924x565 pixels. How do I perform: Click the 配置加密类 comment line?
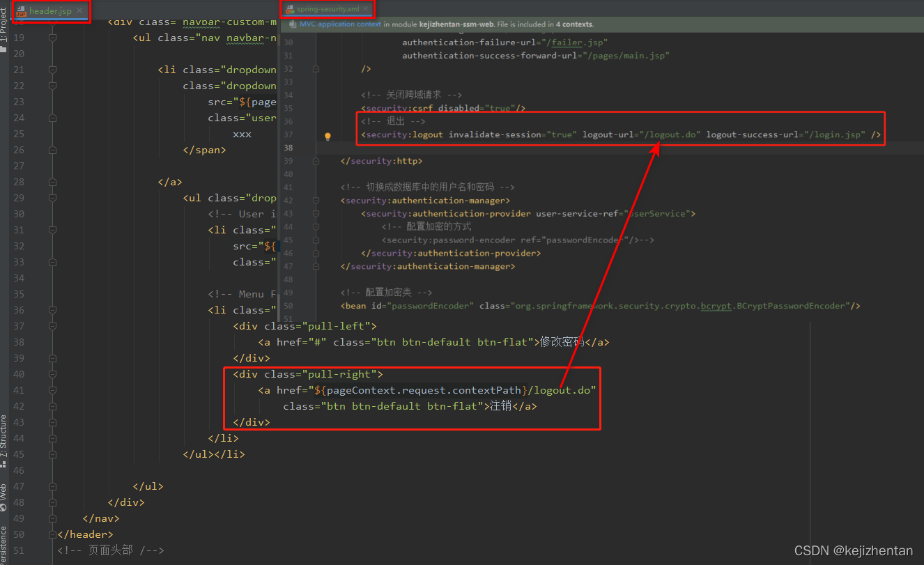pos(387,293)
